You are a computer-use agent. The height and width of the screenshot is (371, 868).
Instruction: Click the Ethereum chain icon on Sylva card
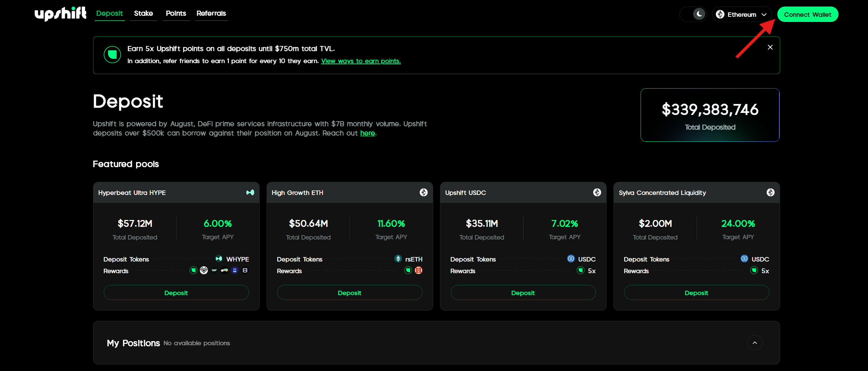tap(770, 193)
